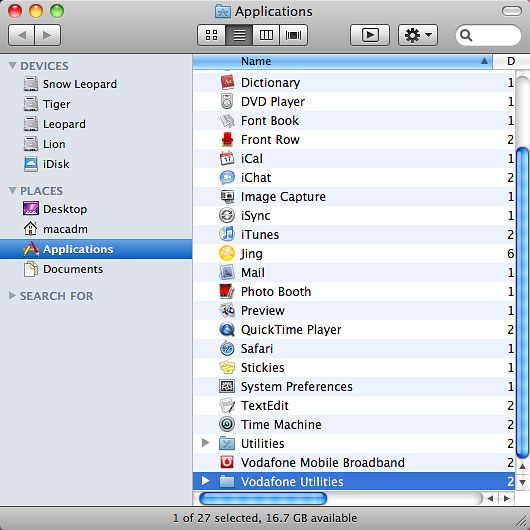Click the search field
The width and height of the screenshot is (530, 530).
pyautogui.click(x=488, y=35)
